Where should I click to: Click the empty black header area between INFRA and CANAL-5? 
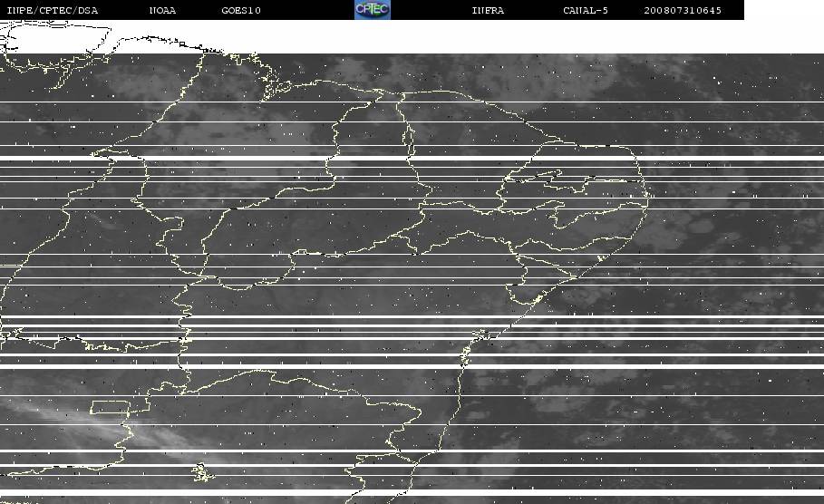tap(533, 10)
